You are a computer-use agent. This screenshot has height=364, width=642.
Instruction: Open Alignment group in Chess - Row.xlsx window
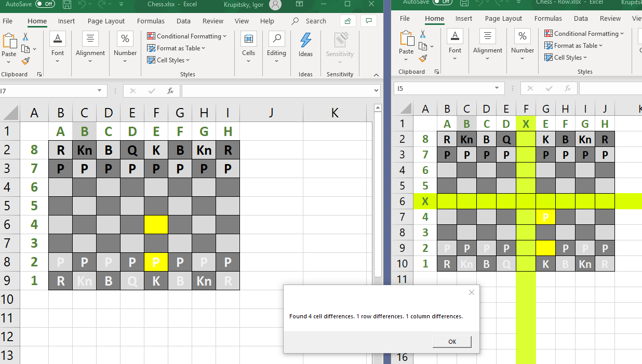tap(488, 45)
